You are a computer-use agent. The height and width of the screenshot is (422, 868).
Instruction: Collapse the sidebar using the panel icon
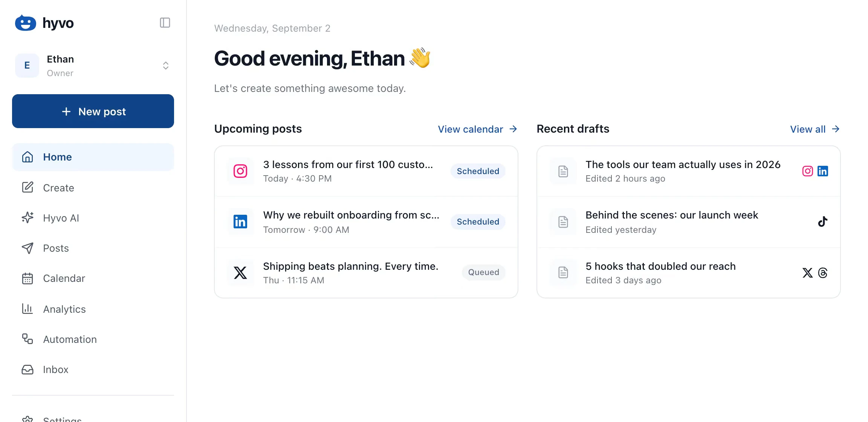pyautogui.click(x=165, y=23)
